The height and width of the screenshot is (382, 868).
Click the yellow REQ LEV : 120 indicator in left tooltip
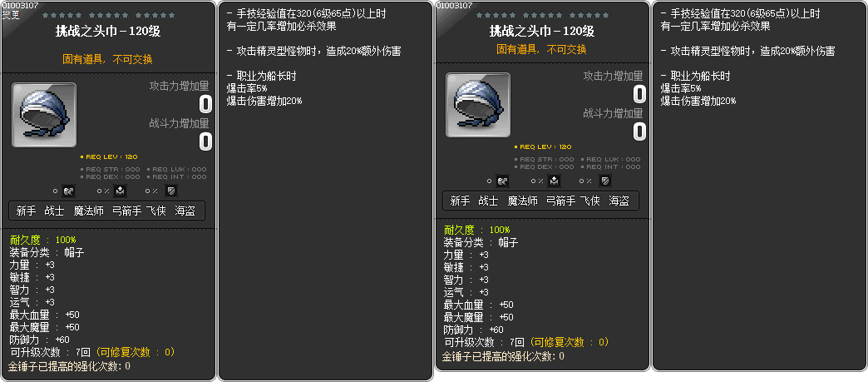pyautogui.click(x=109, y=157)
